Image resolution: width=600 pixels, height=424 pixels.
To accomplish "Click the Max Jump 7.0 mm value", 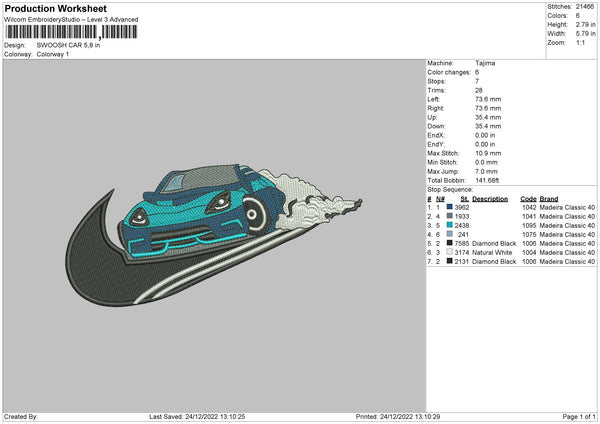I will (486, 171).
